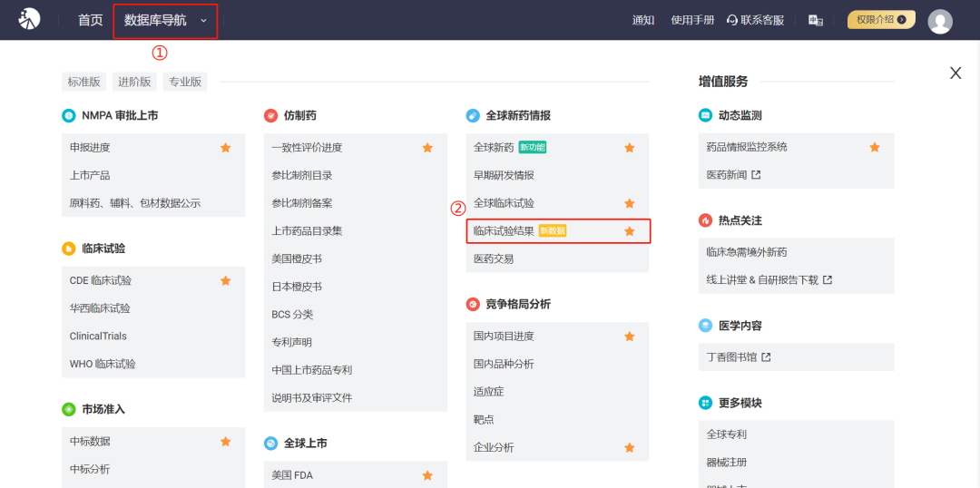This screenshot has height=488, width=980.
Task: Open the language switch icon
Action: pos(816,20)
